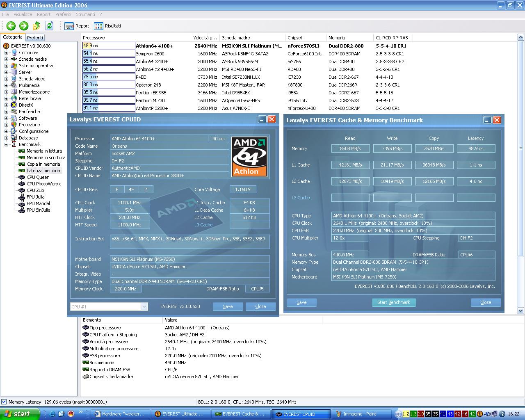Image resolution: width=525 pixels, height=420 pixels.
Task: Open the CPU Queen benchmark
Action: coord(38,177)
